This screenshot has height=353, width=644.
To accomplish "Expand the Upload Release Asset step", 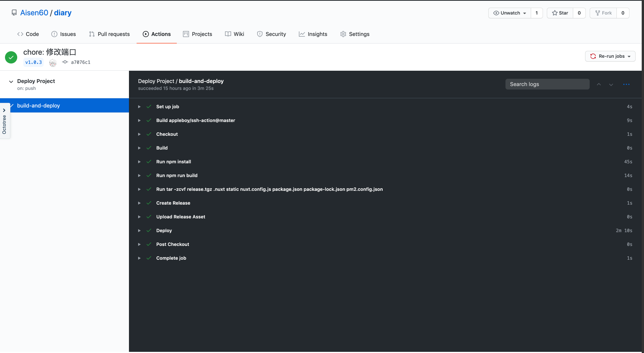I will pyautogui.click(x=139, y=217).
